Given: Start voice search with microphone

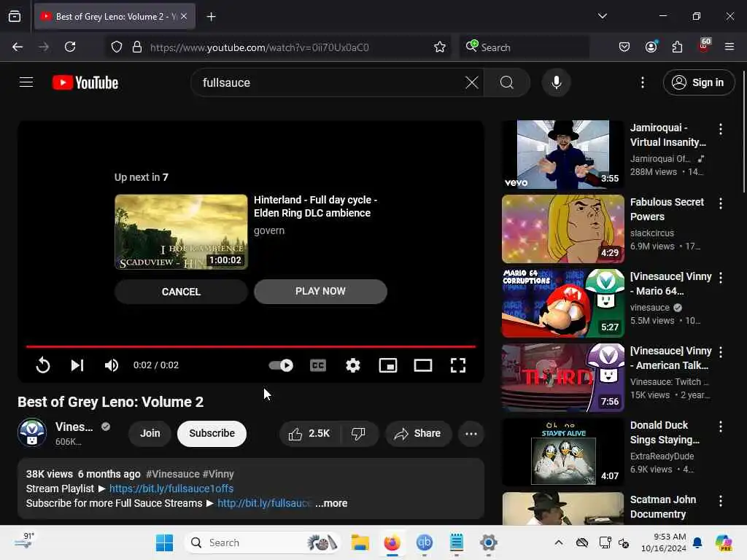Looking at the screenshot, I should point(556,82).
